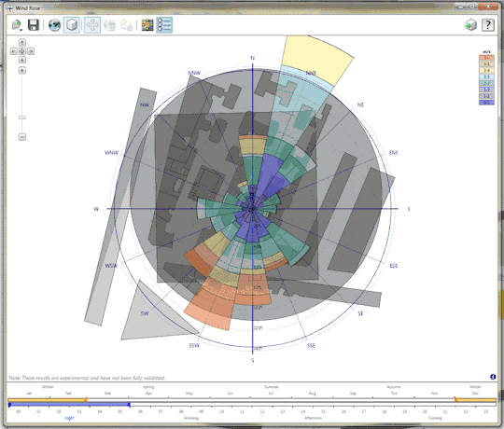
Task: Select the globe map view icon
Action: point(54,25)
